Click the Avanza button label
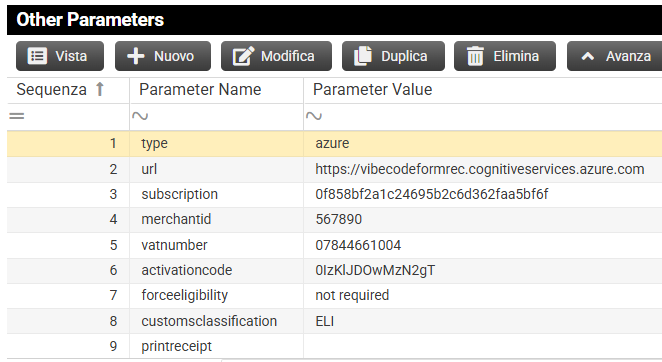 coord(628,56)
